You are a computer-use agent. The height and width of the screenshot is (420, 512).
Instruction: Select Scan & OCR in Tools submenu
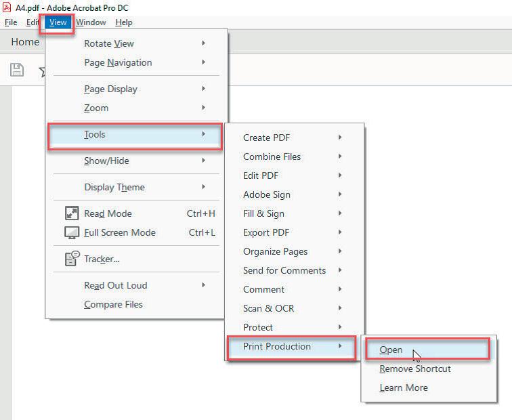[x=294, y=308]
